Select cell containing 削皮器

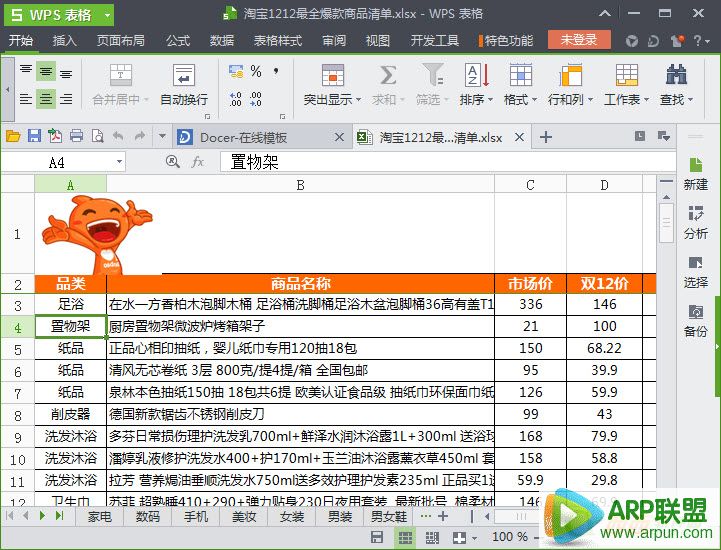coord(70,414)
